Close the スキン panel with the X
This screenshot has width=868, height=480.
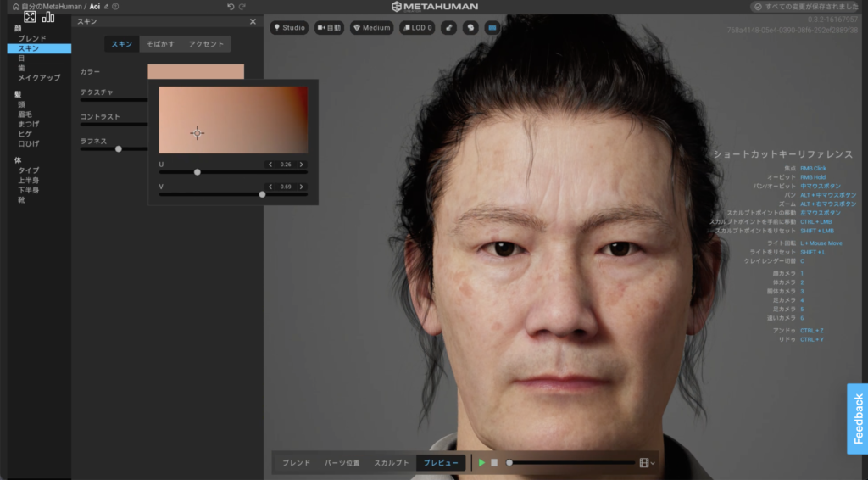[253, 21]
